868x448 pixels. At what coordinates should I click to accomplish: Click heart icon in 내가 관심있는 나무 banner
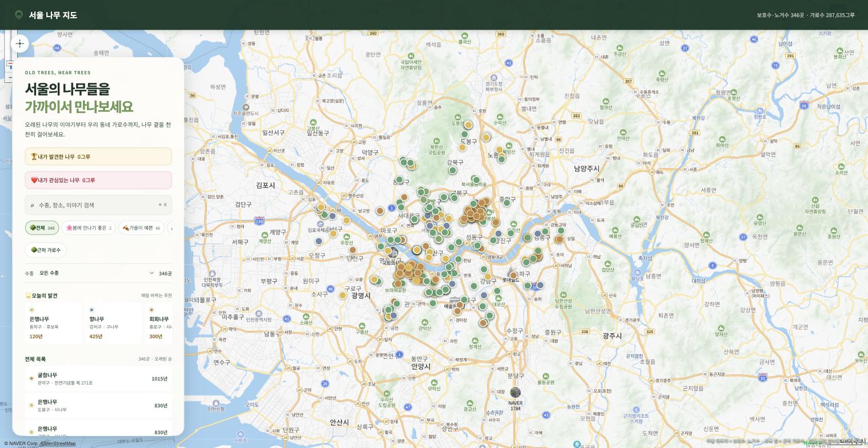click(34, 180)
